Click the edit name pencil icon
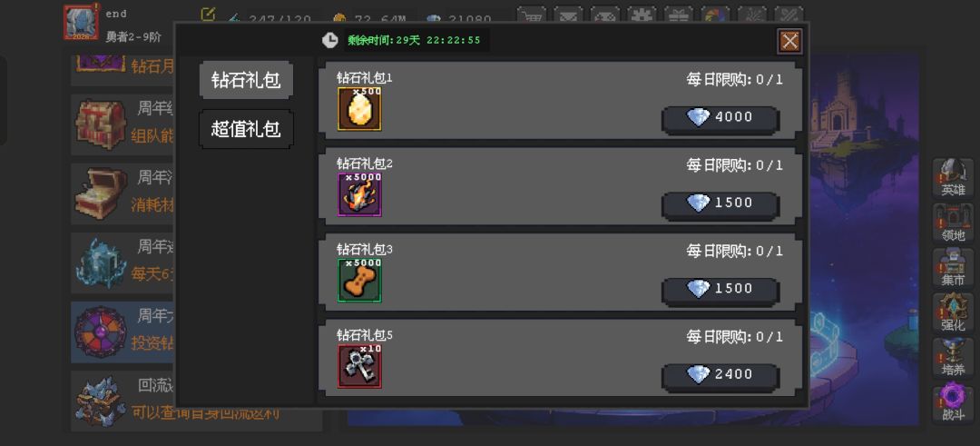 click(208, 14)
